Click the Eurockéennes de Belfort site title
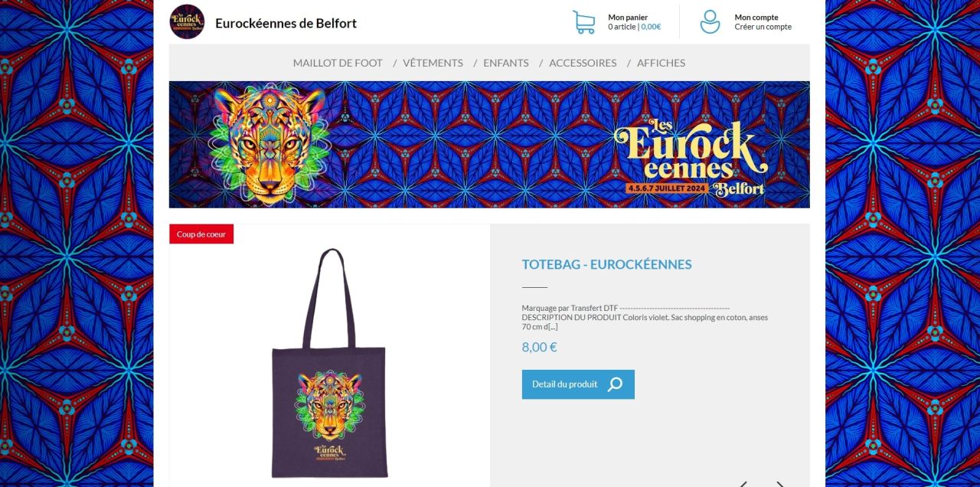The image size is (980, 487). tap(286, 23)
